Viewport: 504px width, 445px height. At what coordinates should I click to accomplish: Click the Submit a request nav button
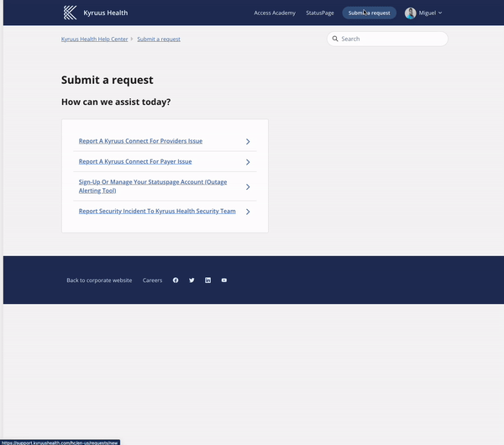click(369, 13)
